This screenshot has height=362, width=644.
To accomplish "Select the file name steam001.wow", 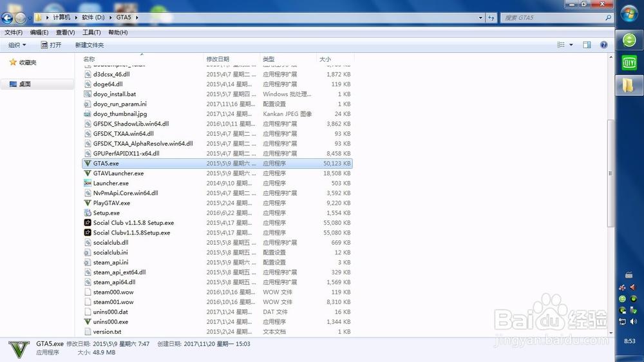I will (x=113, y=302).
